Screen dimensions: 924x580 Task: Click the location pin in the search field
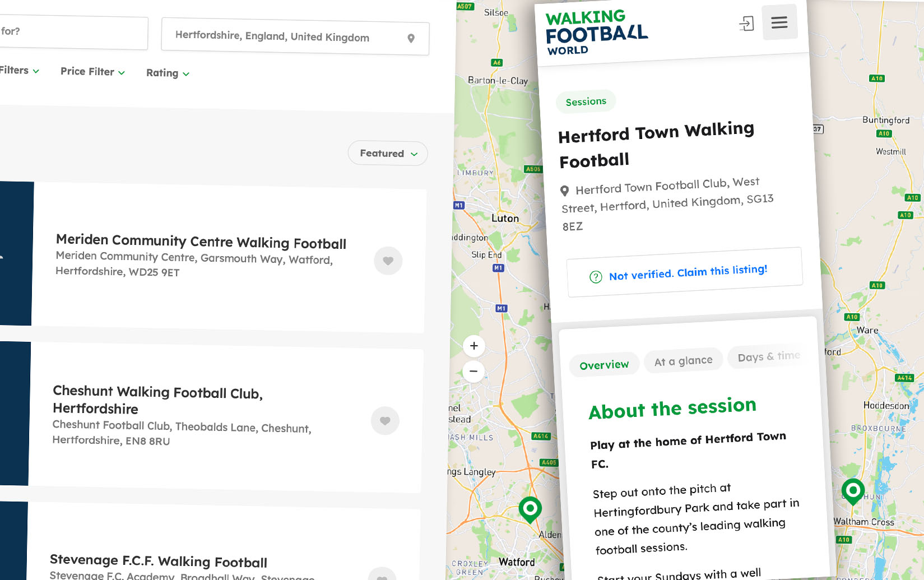(411, 39)
